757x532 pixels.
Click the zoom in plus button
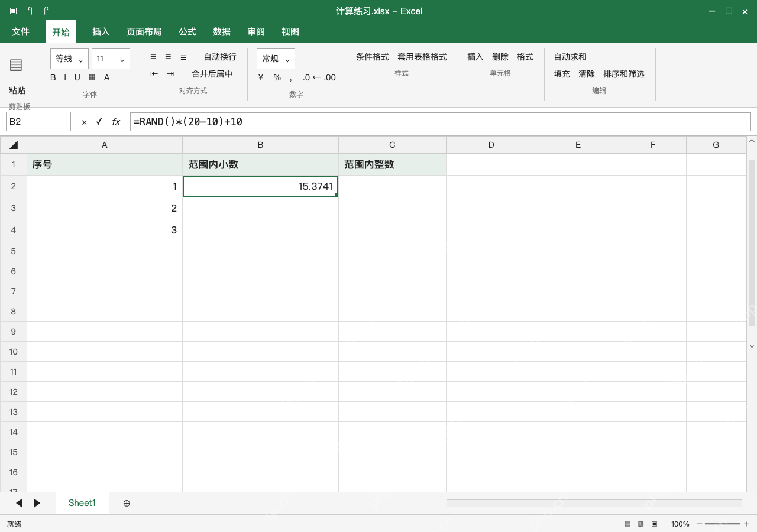click(x=746, y=524)
